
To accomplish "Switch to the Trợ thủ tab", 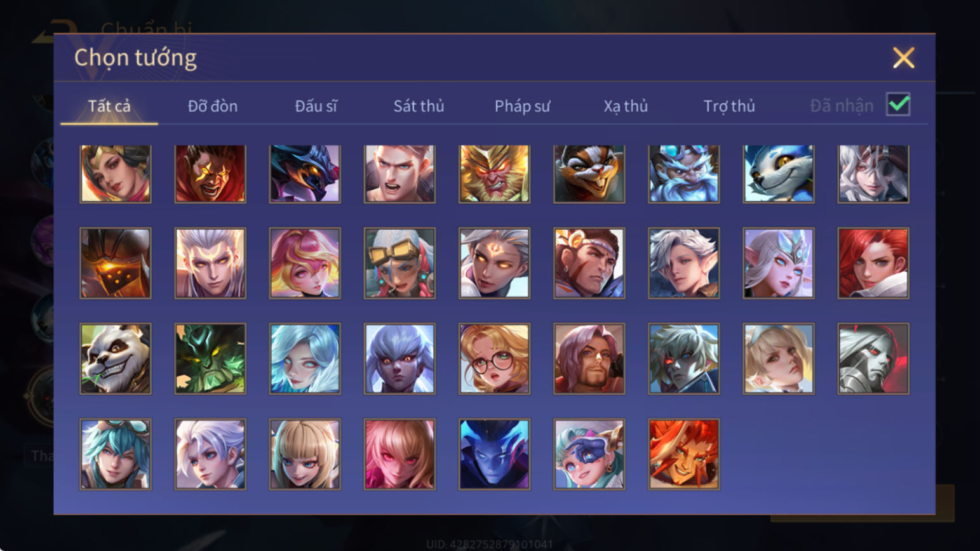I will [729, 106].
